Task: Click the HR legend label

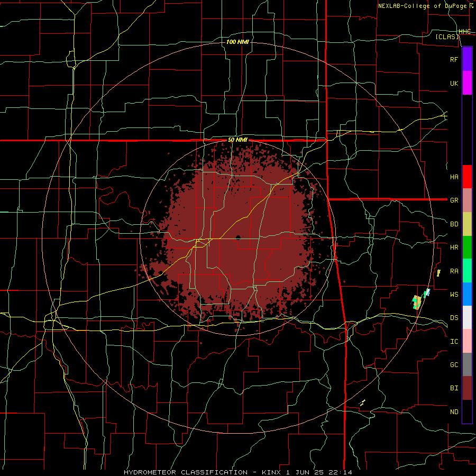Action: (454, 248)
